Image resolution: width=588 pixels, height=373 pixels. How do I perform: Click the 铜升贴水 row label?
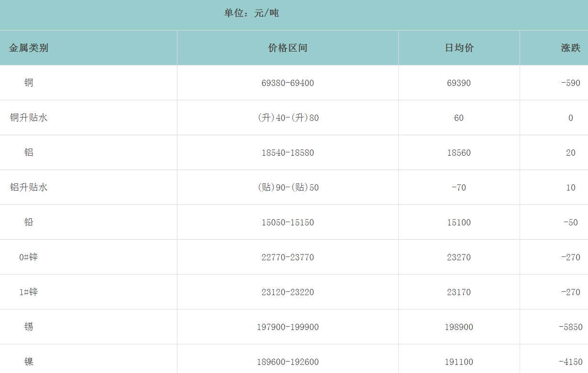pyautogui.click(x=29, y=117)
